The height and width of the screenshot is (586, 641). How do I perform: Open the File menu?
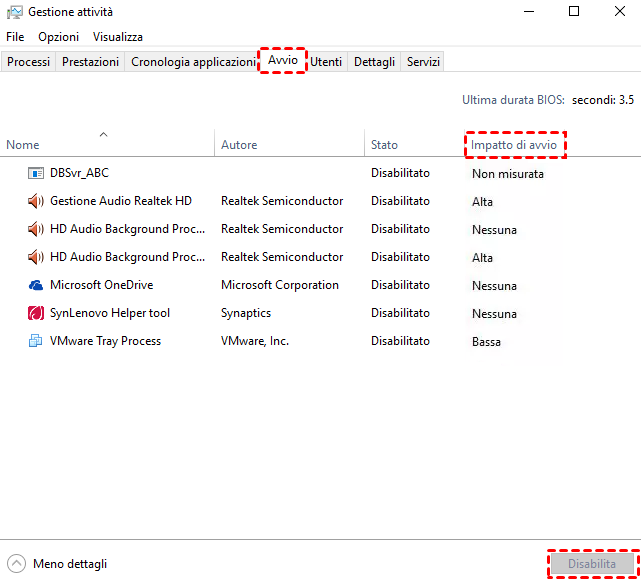pos(15,37)
